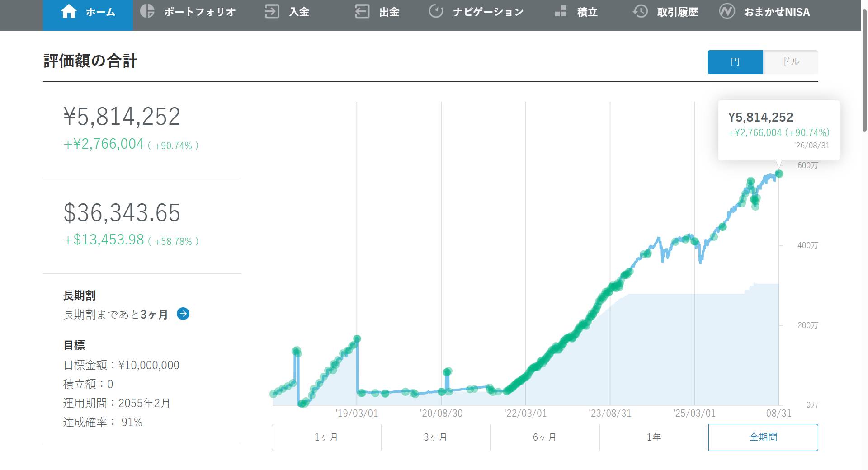Image resolution: width=868 pixels, height=470 pixels.
Task: Open 取引履歴 menu item
Action: coord(665,12)
